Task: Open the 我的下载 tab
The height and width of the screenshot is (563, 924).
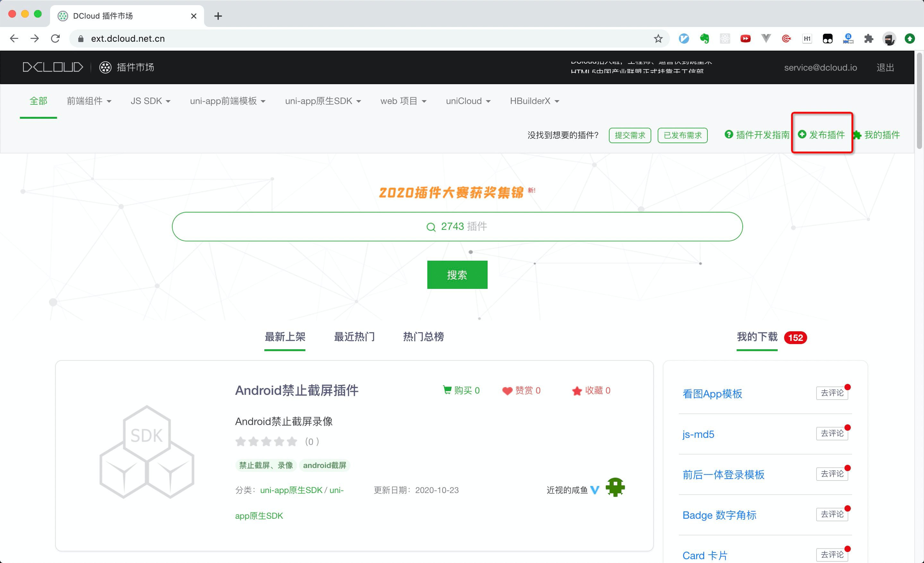Action: pos(757,337)
